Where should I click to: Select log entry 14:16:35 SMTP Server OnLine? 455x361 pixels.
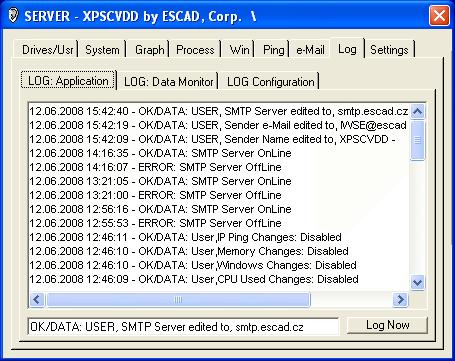[x=219, y=153]
